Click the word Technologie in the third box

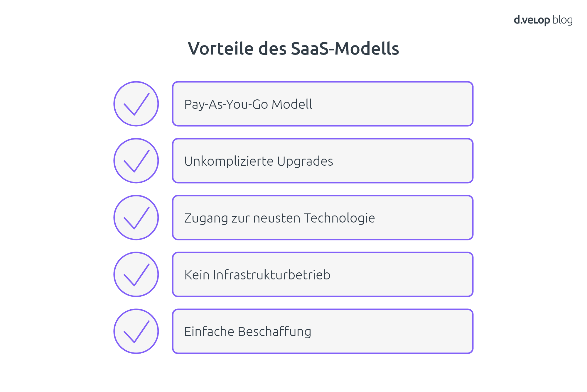339,218
